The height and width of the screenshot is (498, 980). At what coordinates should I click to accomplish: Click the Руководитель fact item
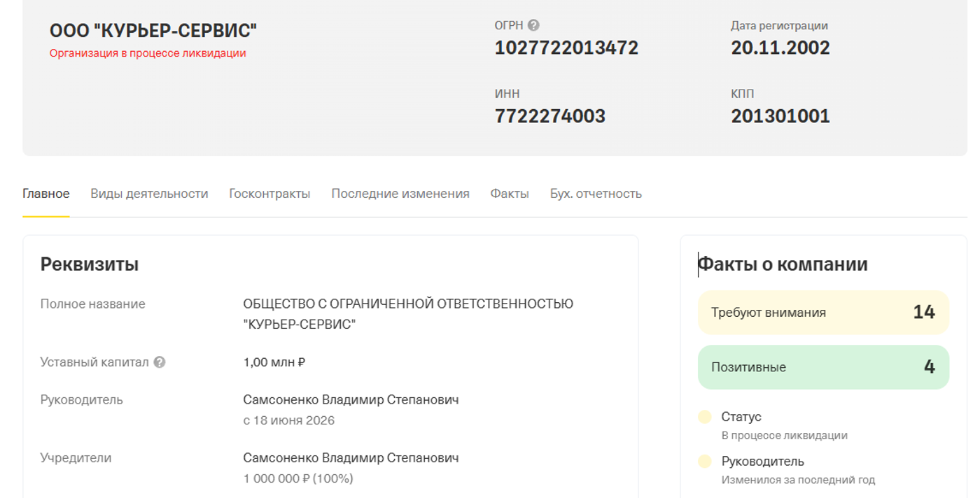coord(787,470)
